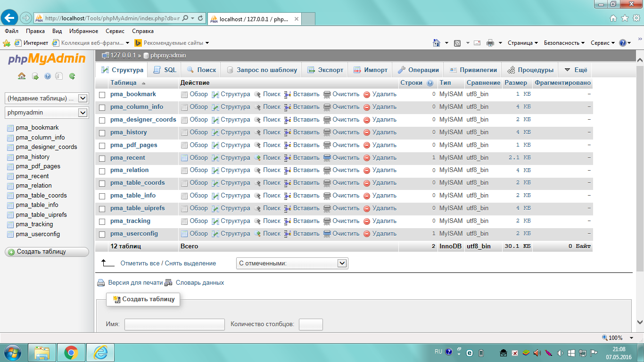Open the Избранное menu
This screenshot has width=644, height=362.
(x=83, y=31)
